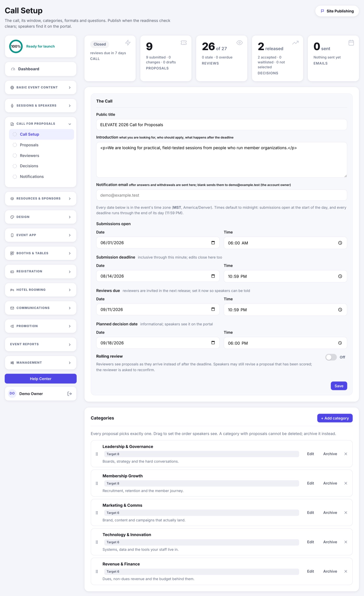Click the lightning icon on Call card
This screenshot has width=364, height=596.
[x=128, y=43]
